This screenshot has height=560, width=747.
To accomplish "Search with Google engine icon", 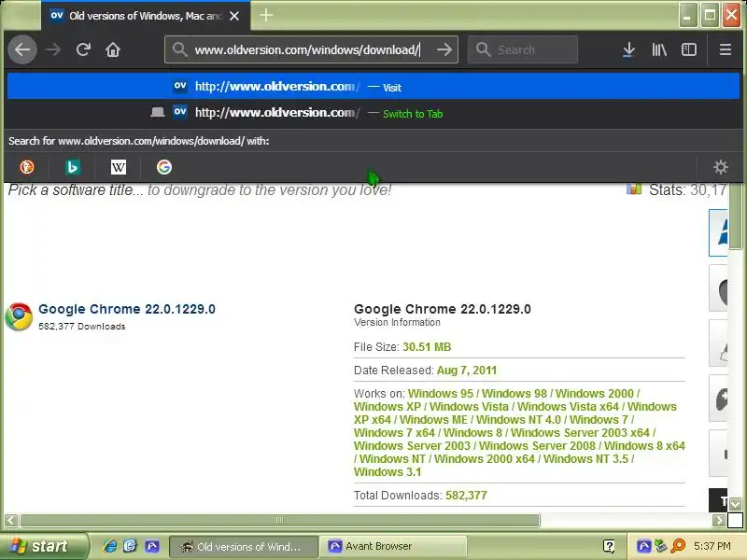I will (164, 167).
